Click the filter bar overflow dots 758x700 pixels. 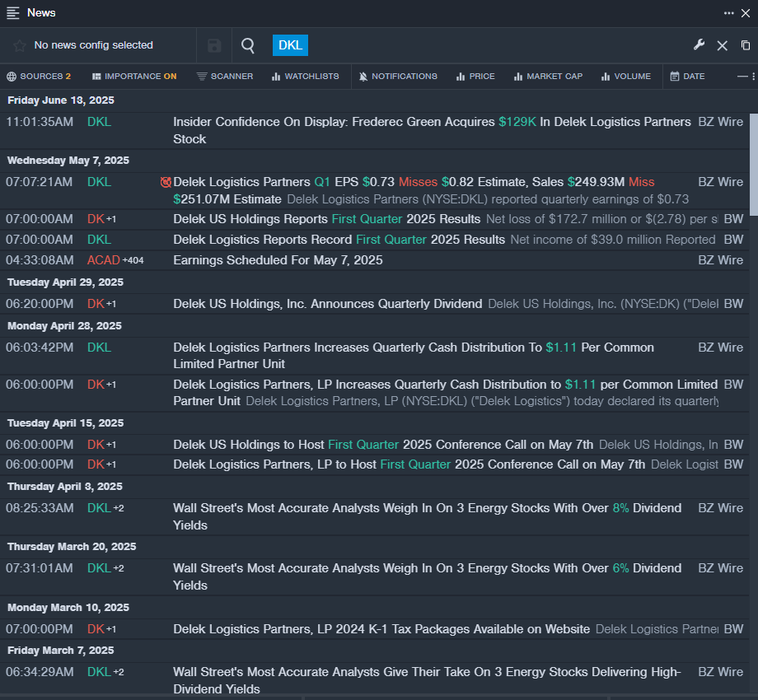[x=754, y=77]
